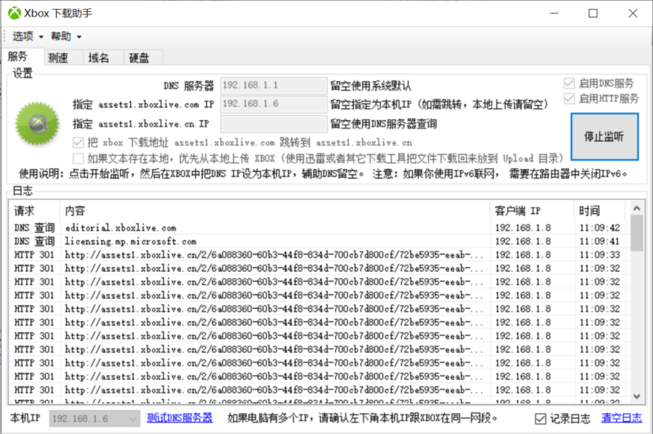Viewport: 653px width, 434px height.
Task: Click the 测试DNS服务器 link
Action: pyautogui.click(x=180, y=418)
